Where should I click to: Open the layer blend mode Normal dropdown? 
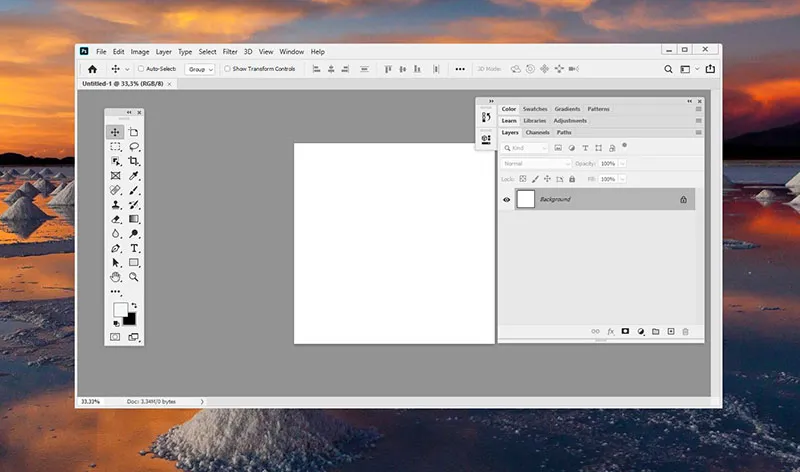coord(536,163)
